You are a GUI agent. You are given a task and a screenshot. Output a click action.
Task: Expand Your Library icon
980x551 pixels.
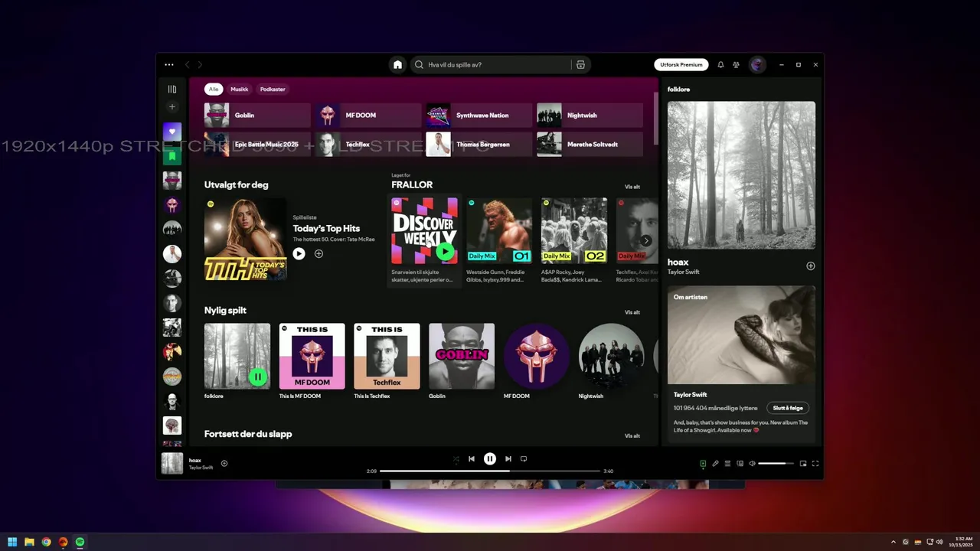[172, 90]
